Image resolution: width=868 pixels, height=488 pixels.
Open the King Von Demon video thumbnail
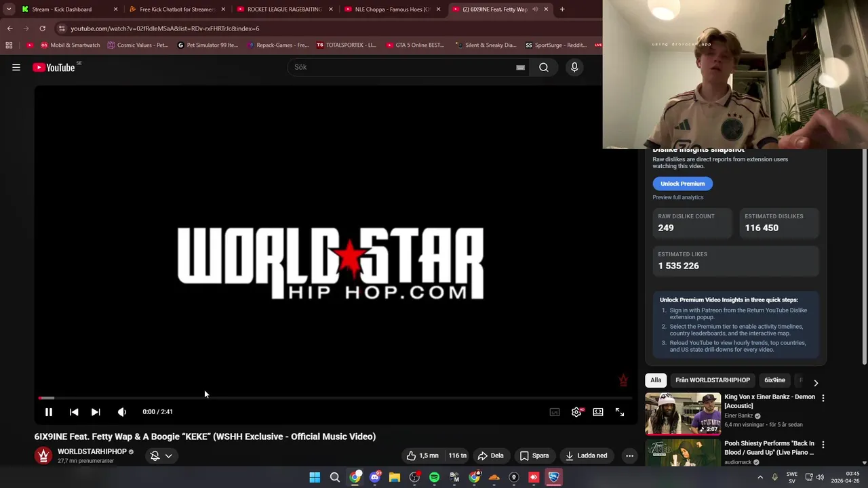click(x=682, y=413)
